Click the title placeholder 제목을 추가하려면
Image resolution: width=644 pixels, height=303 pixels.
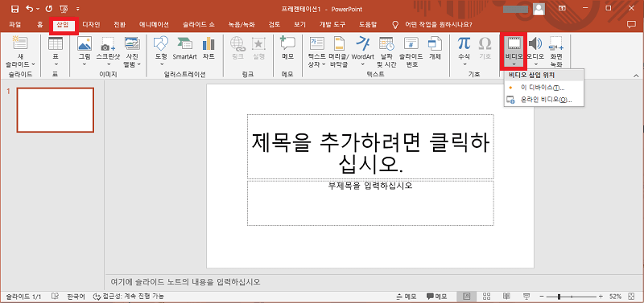[x=370, y=147]
